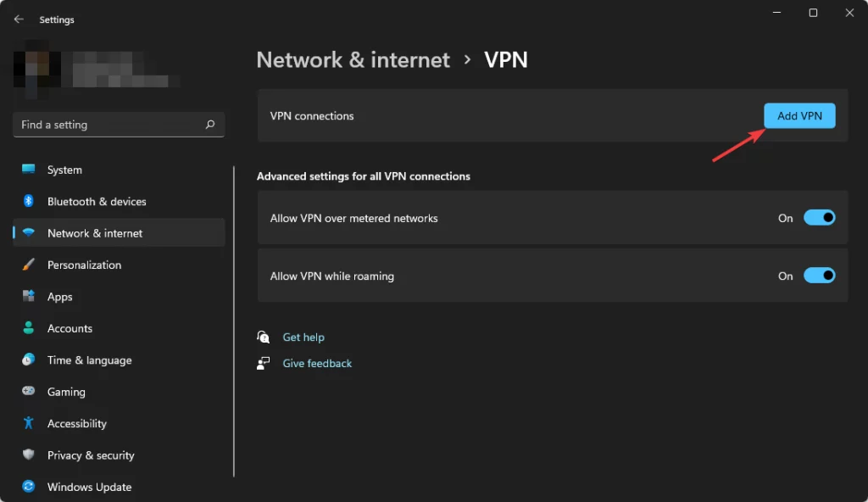
Task: Navigate back to Network & internet breadcrumb
Action: tap(353, 59)
